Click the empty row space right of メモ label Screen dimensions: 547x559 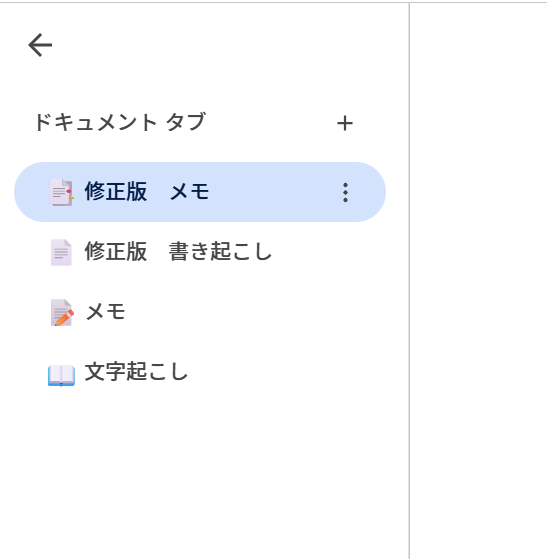(255, 312)
